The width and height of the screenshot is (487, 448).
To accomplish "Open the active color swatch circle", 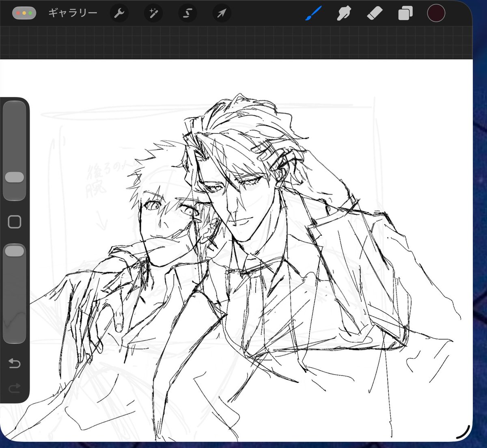I will point(436,13).
